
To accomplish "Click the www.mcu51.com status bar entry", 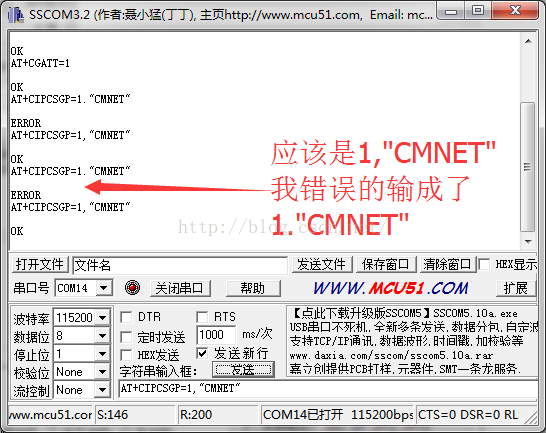I will [50, 415].
